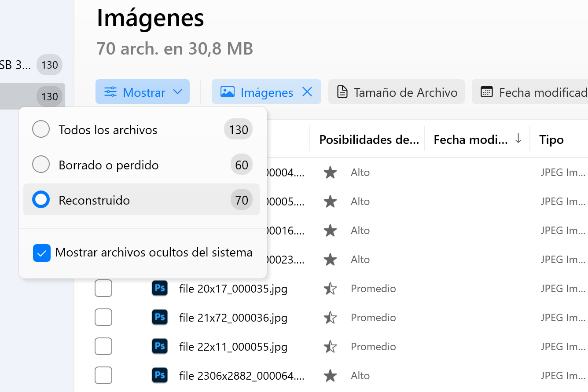Uncheck Mostrar archivos ocultos del sistema

42,253
